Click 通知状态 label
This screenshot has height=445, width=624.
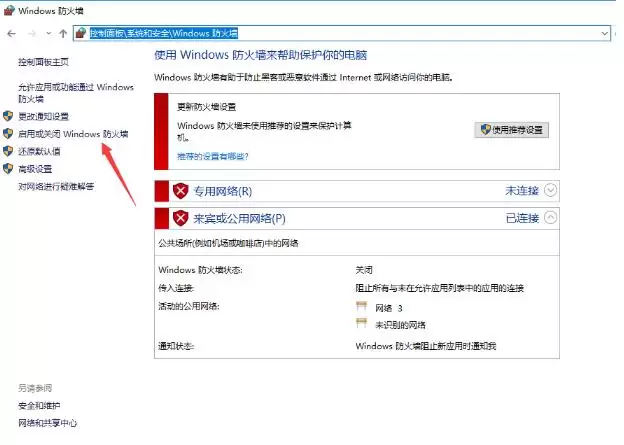pyautogui.click(x=176, y=346)
